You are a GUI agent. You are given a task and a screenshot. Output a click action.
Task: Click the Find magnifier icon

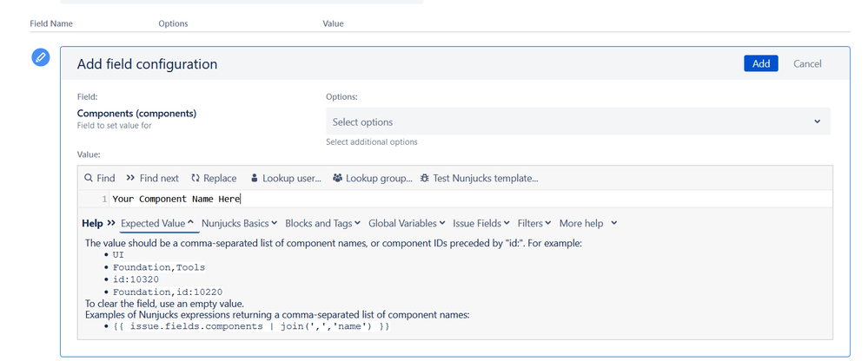89,178
